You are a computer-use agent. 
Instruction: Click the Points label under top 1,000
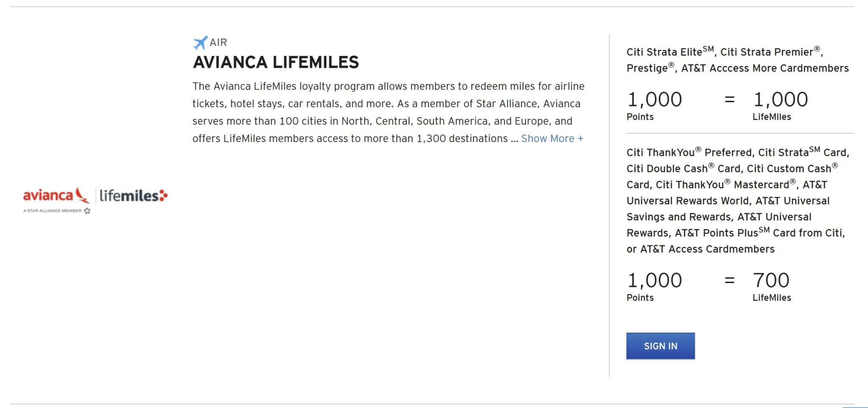point(640,117)
